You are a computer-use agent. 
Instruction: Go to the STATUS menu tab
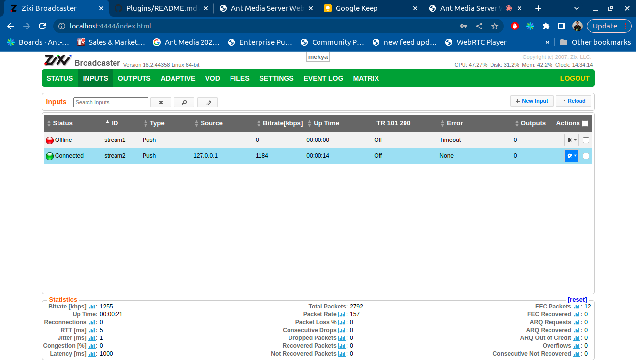click(59, 78)
